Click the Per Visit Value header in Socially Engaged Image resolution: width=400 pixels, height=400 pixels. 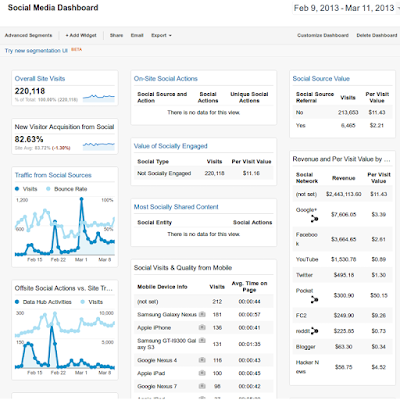coord(251,162)
